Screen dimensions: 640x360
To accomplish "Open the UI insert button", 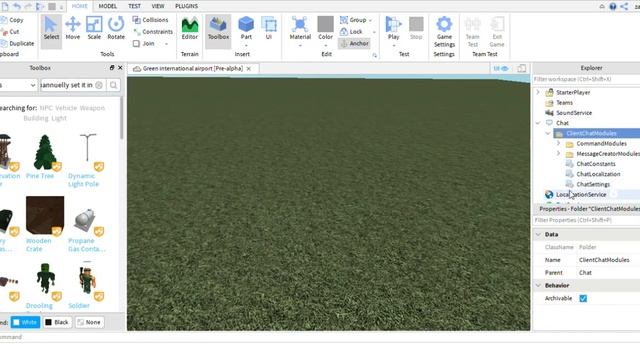I will [x=269, y=29].
